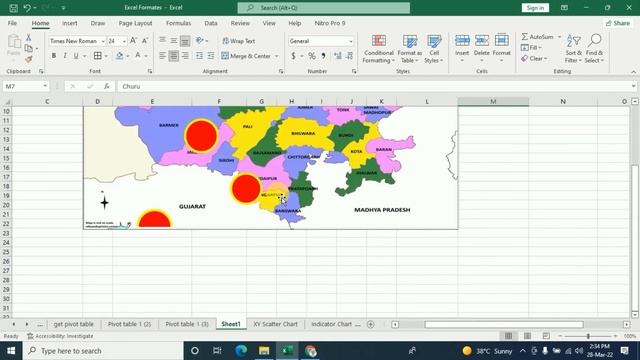The height and width of the screenshot is (360, 640).
Task: Switch to the Data ribbon tab
Action: tap(211, 23)
